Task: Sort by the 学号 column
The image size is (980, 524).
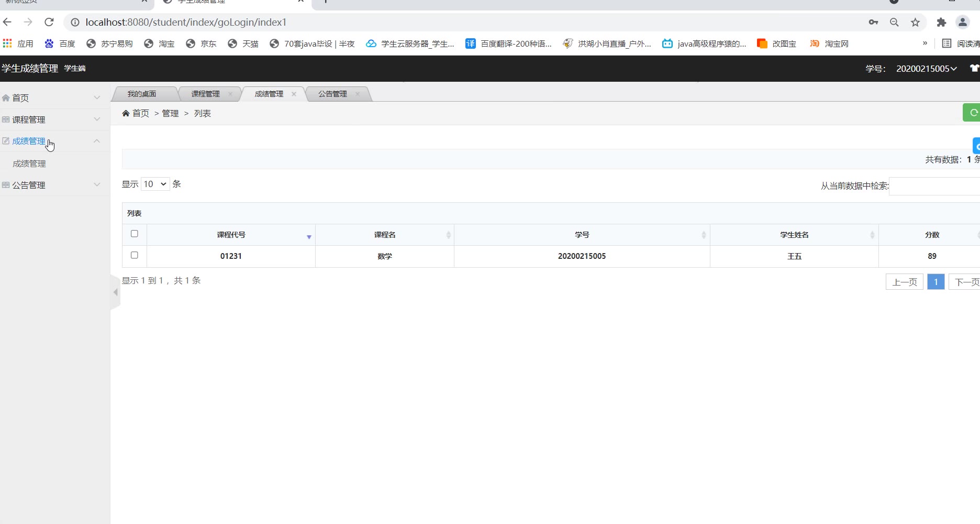Action: (582, 235)
